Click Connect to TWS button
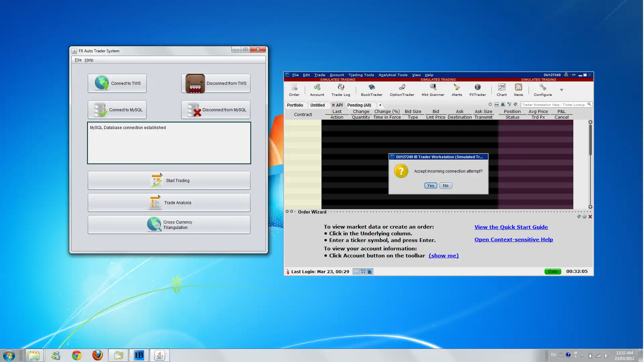 117,83
